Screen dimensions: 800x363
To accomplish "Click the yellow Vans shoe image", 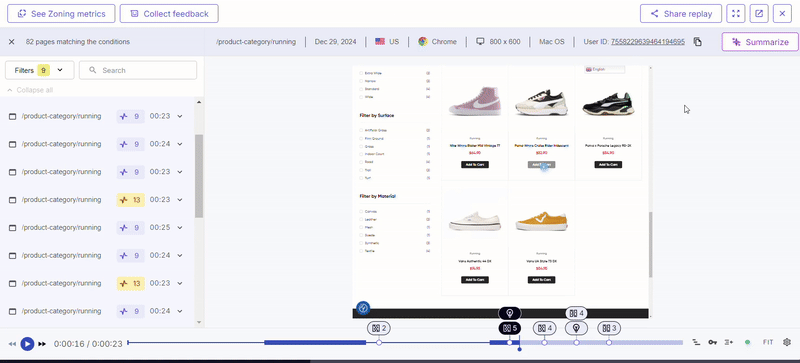I will point(541,221).
